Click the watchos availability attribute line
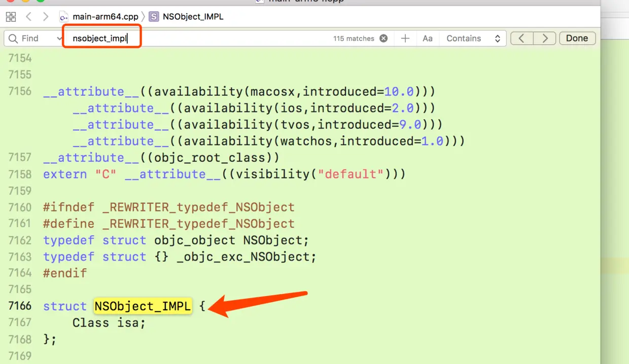Image resolution: width=629 pixels, height=364 pixels. pyautogui.click(x=269, y=141)
